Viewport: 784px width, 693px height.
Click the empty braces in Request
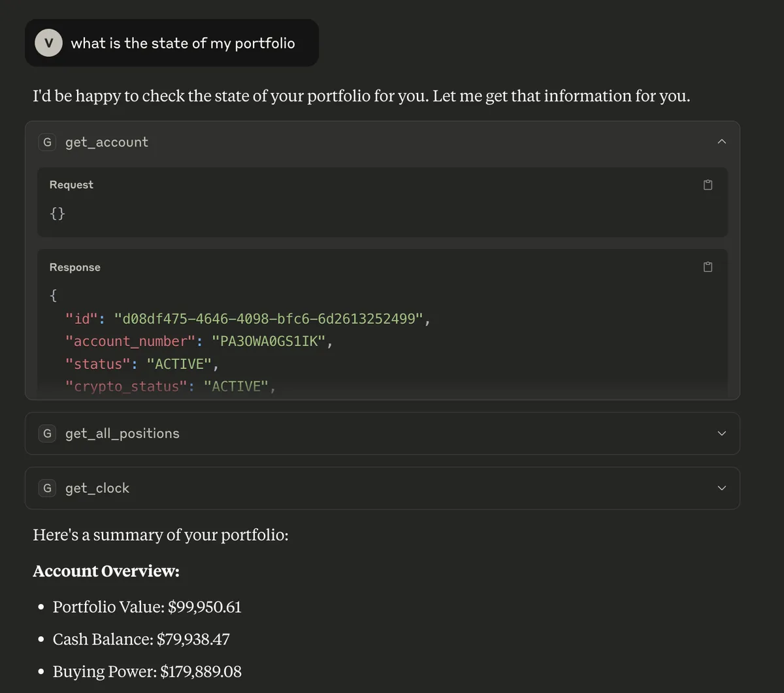[x=57, y=213]
